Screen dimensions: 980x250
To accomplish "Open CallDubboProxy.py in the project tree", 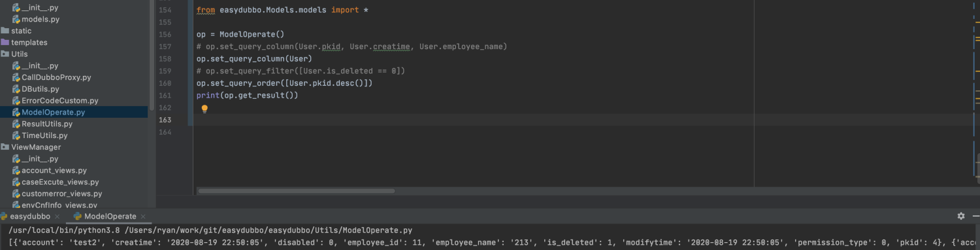I will pos(56,77).
